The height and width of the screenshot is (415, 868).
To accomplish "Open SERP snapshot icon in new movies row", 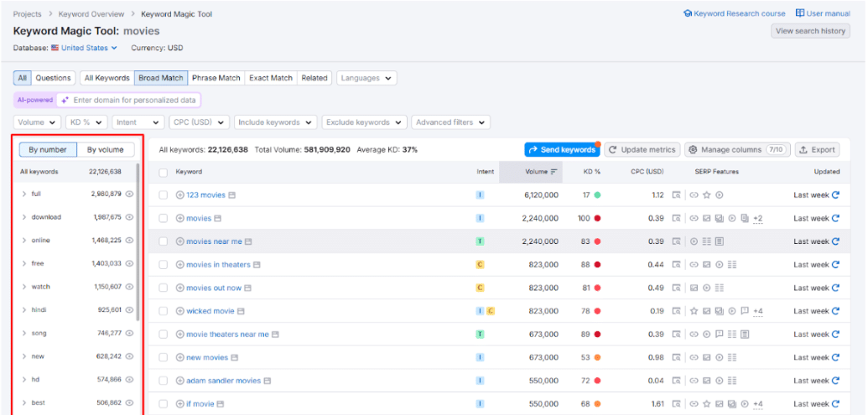I will 677,357.
